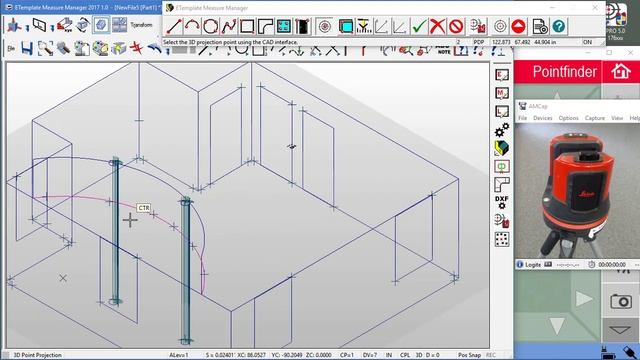Go to Pointfinder home screen
Viewport: 640px width, 360px height.
pos(621,72)
